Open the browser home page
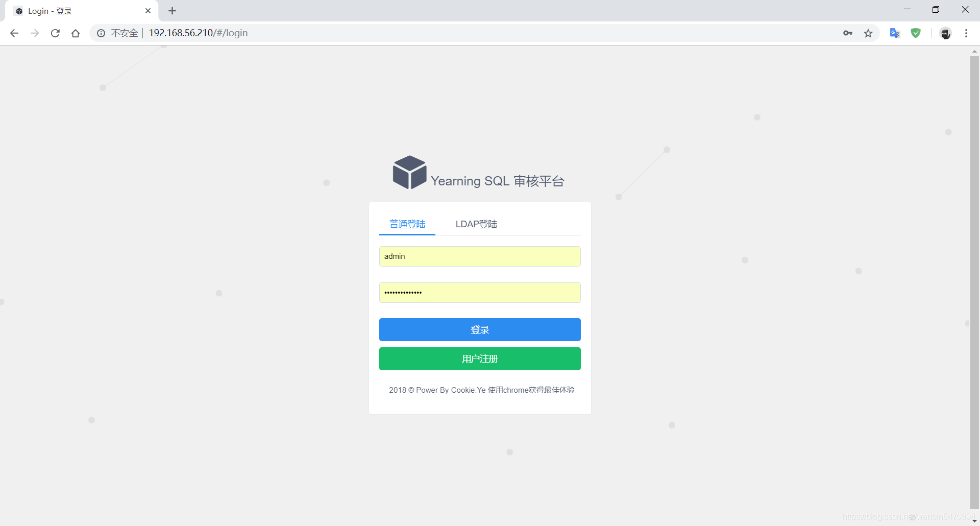 [x=76, y=33]
